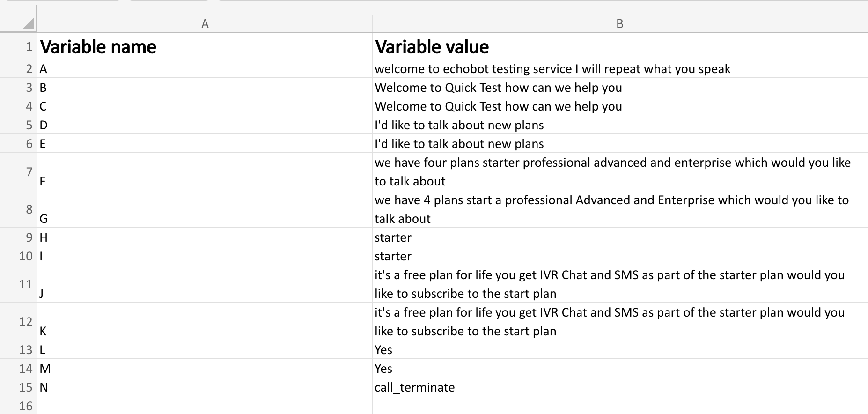Click the 'Variable name' header cell

(205, 46)
